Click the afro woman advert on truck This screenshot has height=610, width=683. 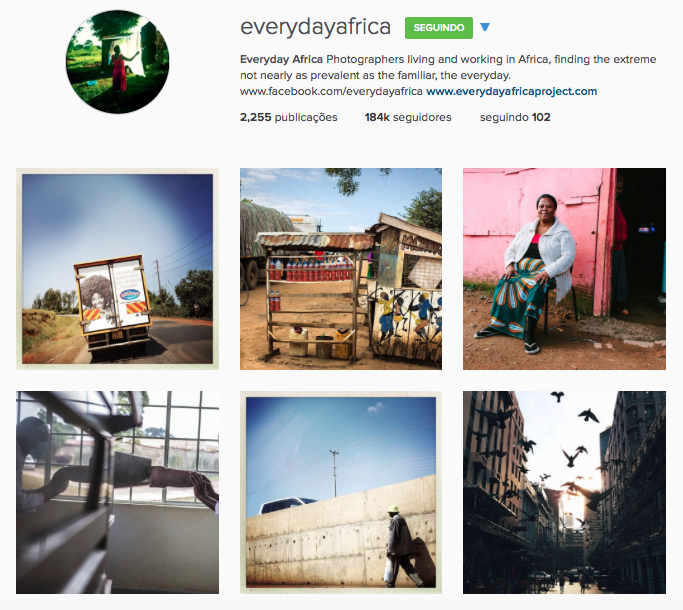[96, 298]
